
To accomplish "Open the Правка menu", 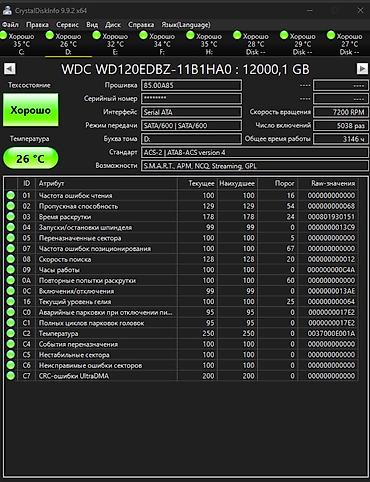I will (37, 25).
